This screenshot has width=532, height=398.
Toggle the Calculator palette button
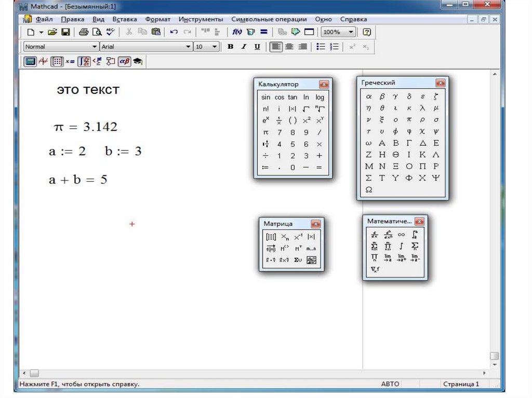(30, 61)
